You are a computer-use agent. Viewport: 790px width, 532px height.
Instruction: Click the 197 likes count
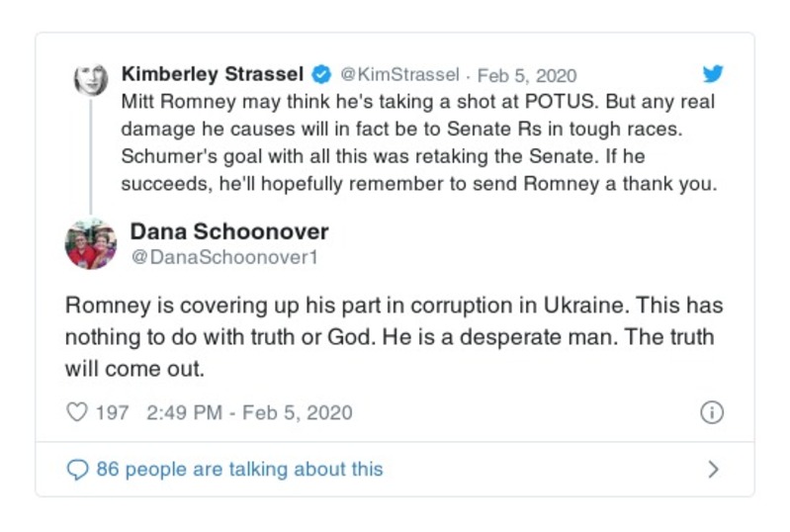point(112,412)
